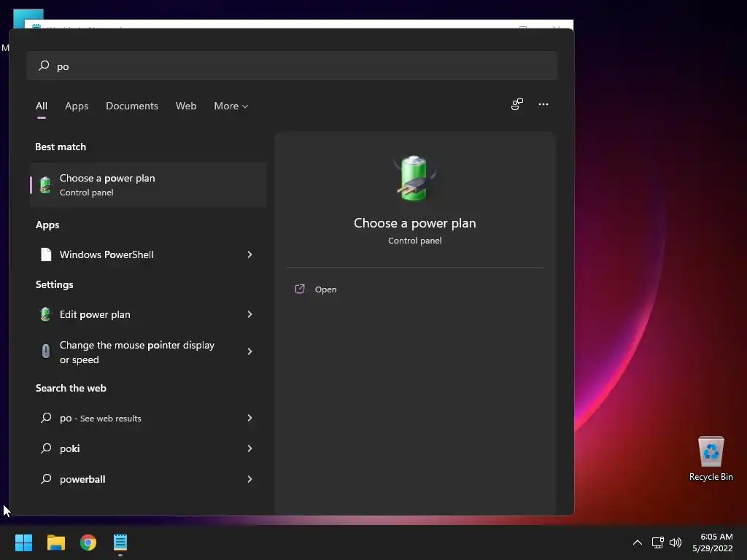
Task: Click the Edit power plan battery icon
Action: click(x=45, y=314)
